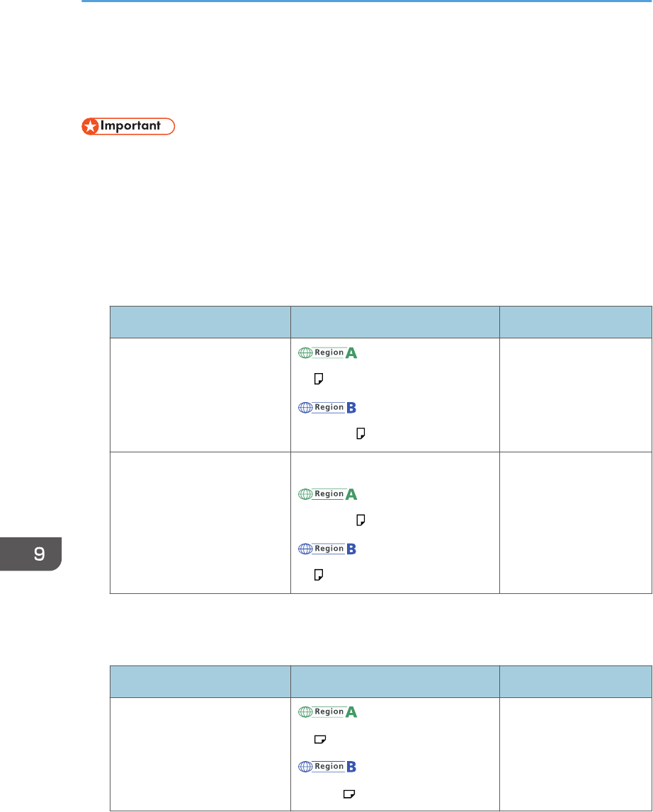The image size is (653, 812).
Task: Click portrait paper icon under first Region A
Action: click(319, 380)
